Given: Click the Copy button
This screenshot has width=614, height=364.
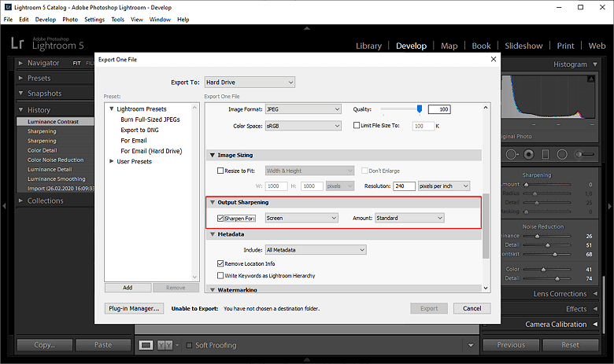Looking at the screenshot, I should click(45, 345).
